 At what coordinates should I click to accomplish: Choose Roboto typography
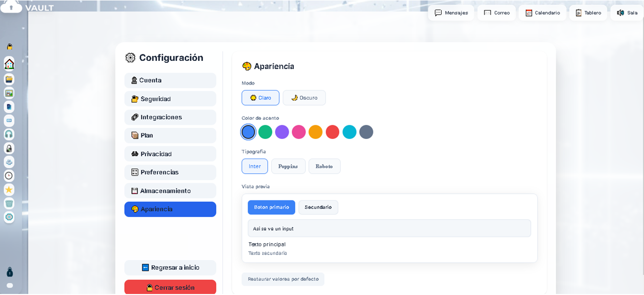coord(325,166)
